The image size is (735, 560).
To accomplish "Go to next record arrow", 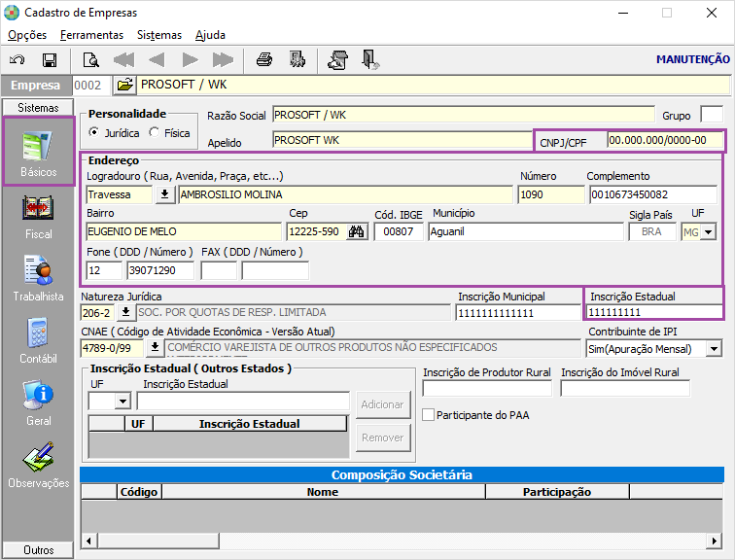I will 190,60.
